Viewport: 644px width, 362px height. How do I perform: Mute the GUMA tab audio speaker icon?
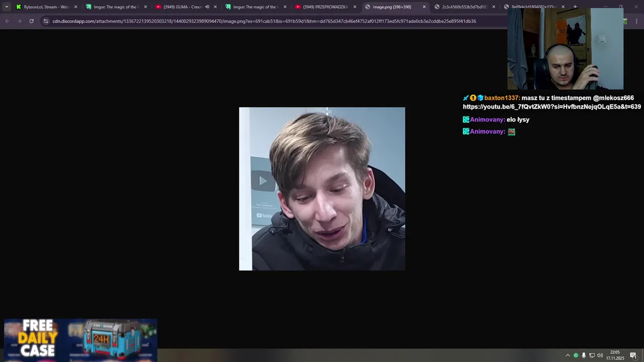207,7
